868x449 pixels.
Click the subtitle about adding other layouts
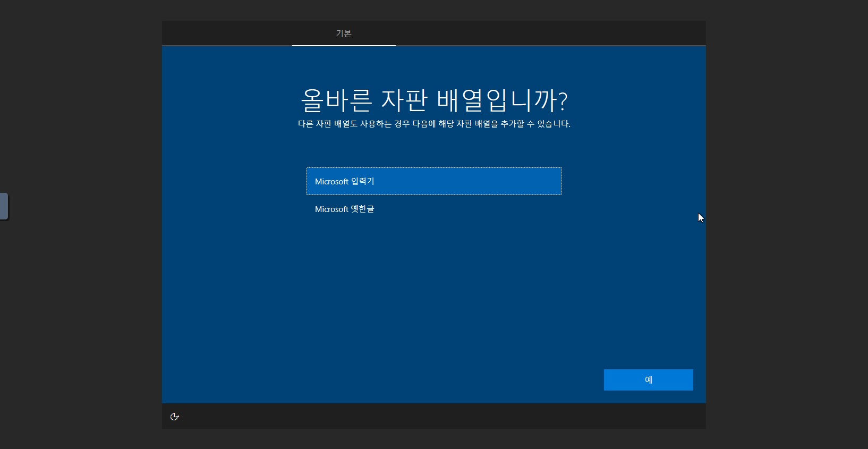434,124
